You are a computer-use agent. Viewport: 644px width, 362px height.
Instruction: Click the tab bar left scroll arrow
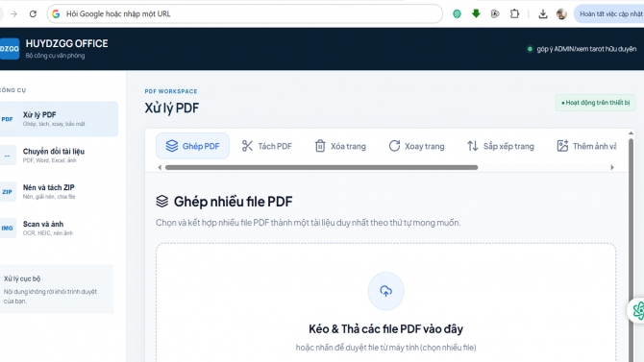[x=160, y=167]
